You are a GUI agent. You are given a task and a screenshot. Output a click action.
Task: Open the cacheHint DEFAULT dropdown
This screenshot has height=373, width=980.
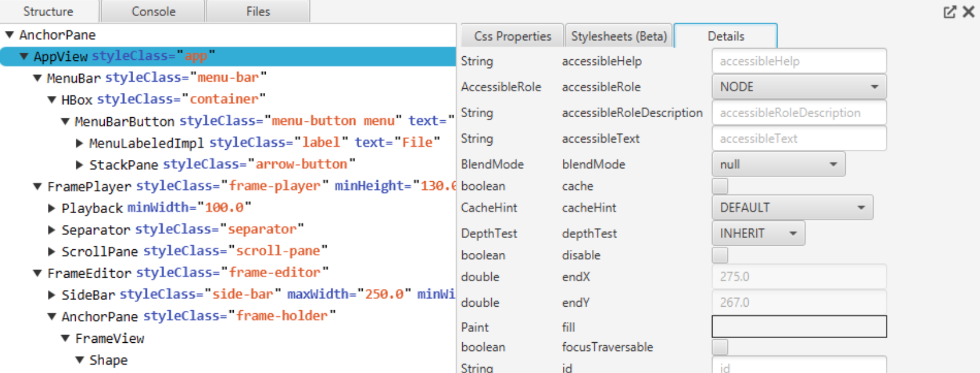[x=792, y=208]
